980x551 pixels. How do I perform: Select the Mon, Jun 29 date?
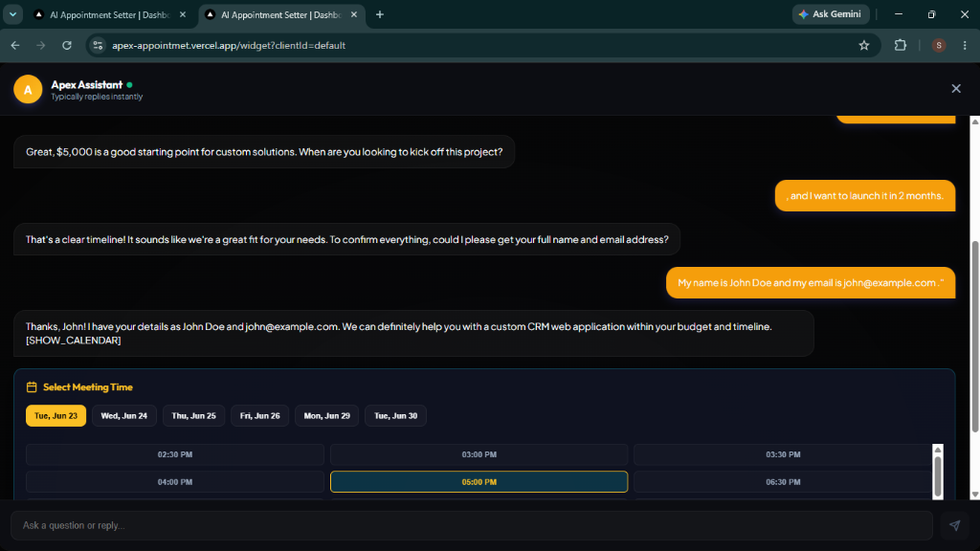[327, 416]
